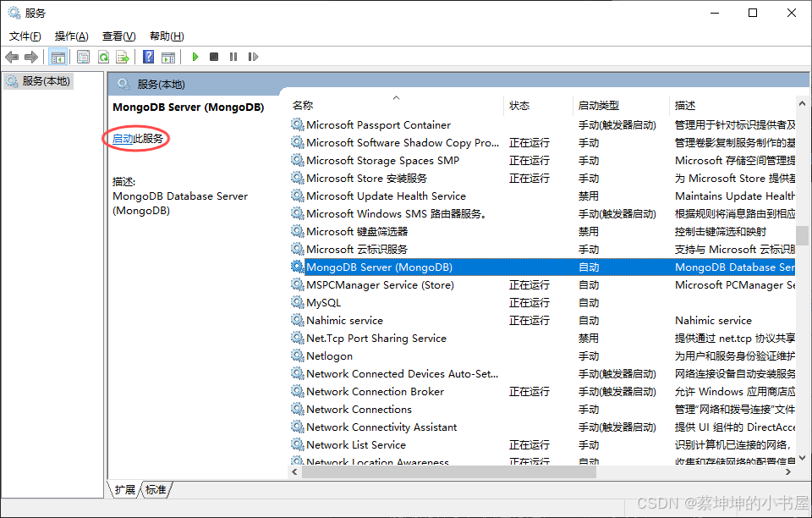This screenshot has height=518, width=812.
Task: Switch to the 扩展 tab
Action: 123,489
